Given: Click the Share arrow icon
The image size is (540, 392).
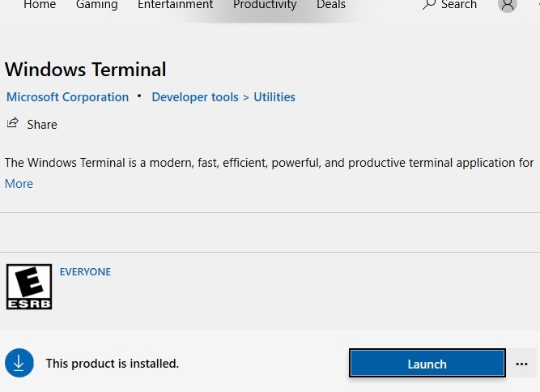Looking at the screenshot, I should 13,122.
